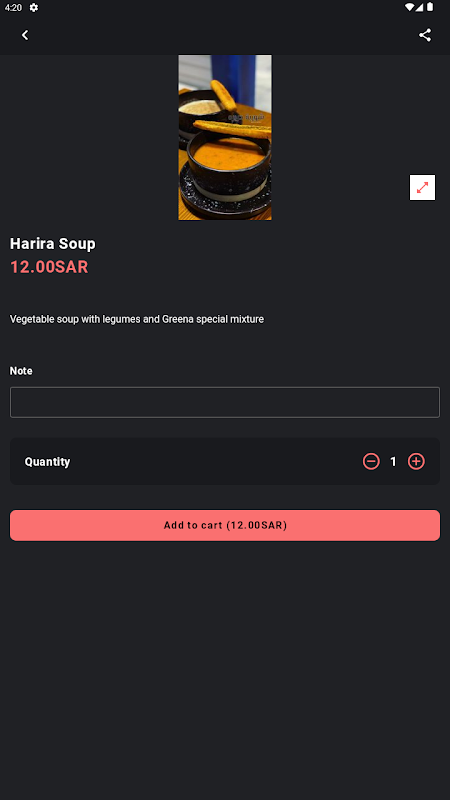Tap the Quantity label
Screen dimensions: 450x800
click(47, 462)
